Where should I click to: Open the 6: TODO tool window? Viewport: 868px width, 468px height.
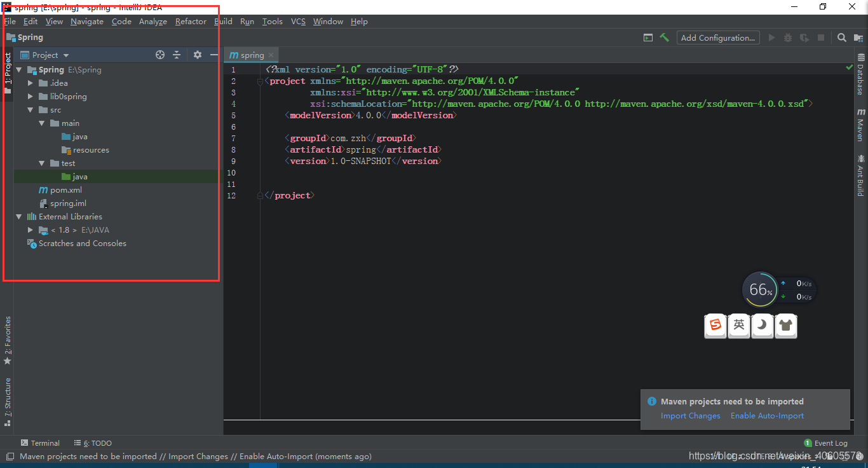93,443
